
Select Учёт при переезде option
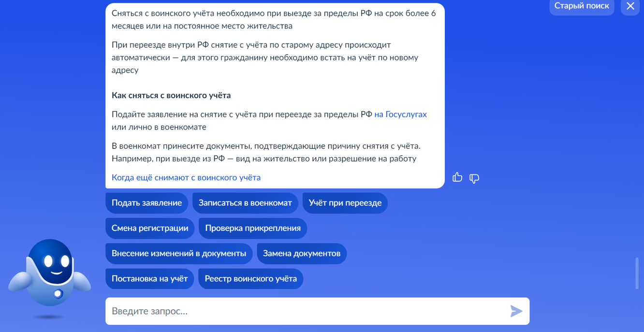345,202
